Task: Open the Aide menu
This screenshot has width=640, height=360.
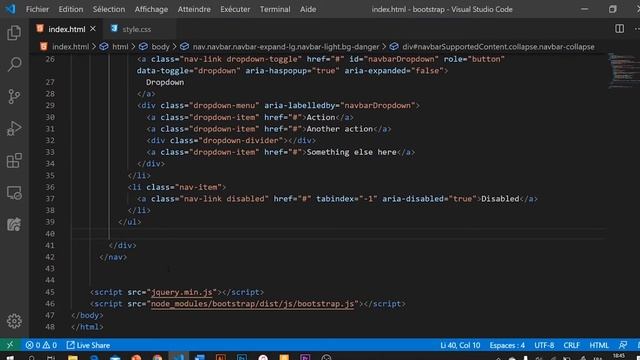Action: tap(308, 9)
